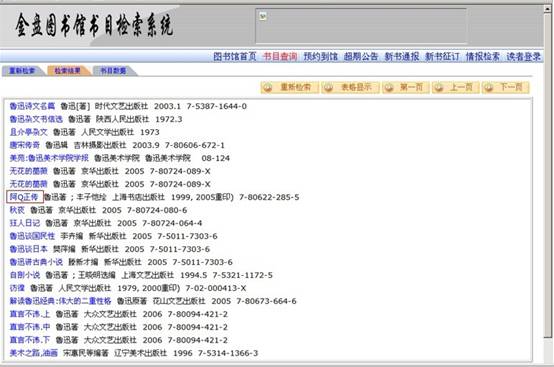
Task: Click the ISBN text 7-5387-1644-0
Action: [x=217, y=106]
